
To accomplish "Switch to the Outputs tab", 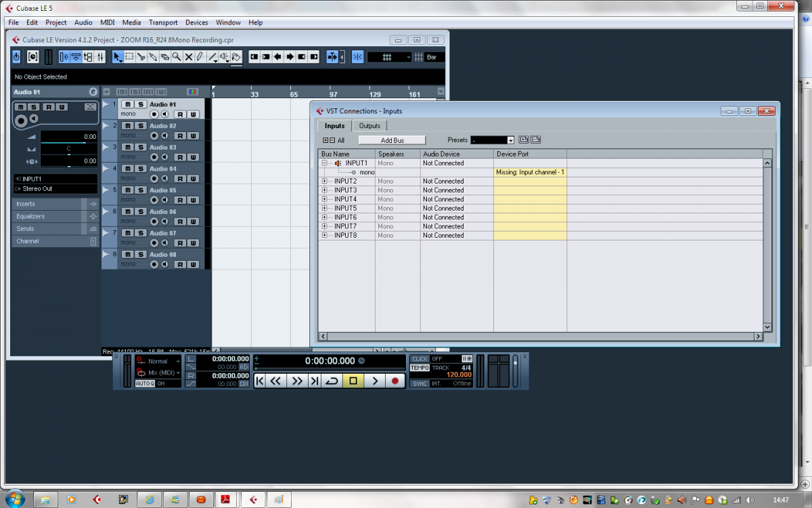I will click(369, 126).
